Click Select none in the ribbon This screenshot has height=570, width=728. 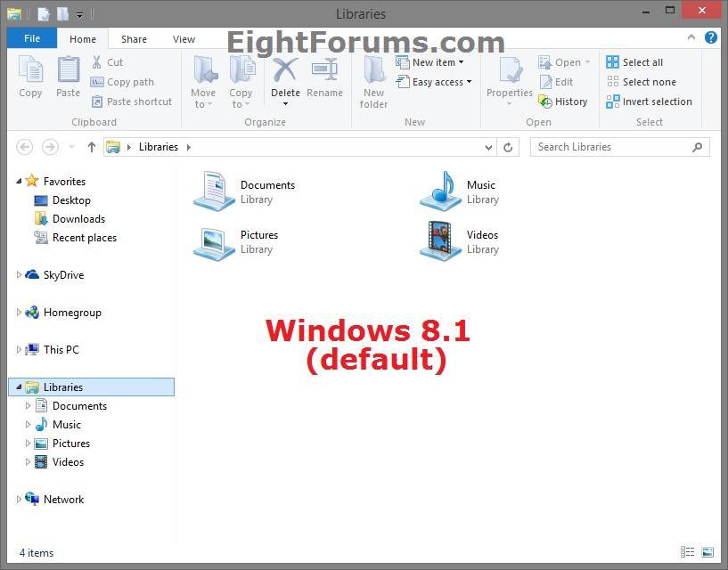tap(642, 82)
